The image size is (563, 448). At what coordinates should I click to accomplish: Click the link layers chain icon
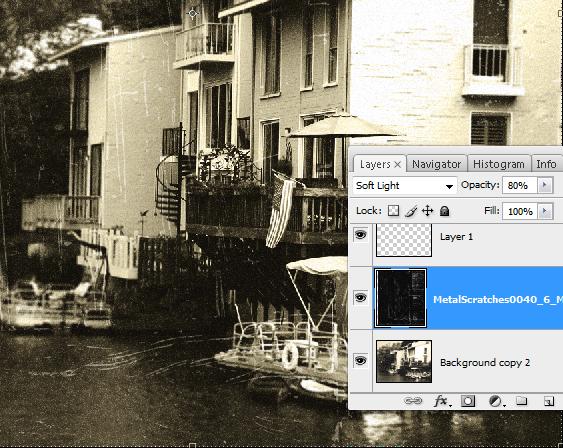tap(413, 401)
